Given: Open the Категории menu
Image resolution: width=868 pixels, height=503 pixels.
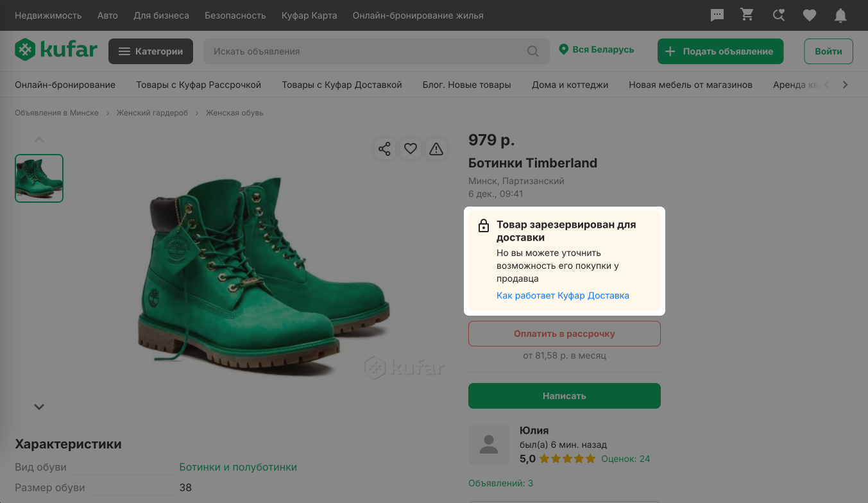Looking at the screenshot, I should [151, 51].
